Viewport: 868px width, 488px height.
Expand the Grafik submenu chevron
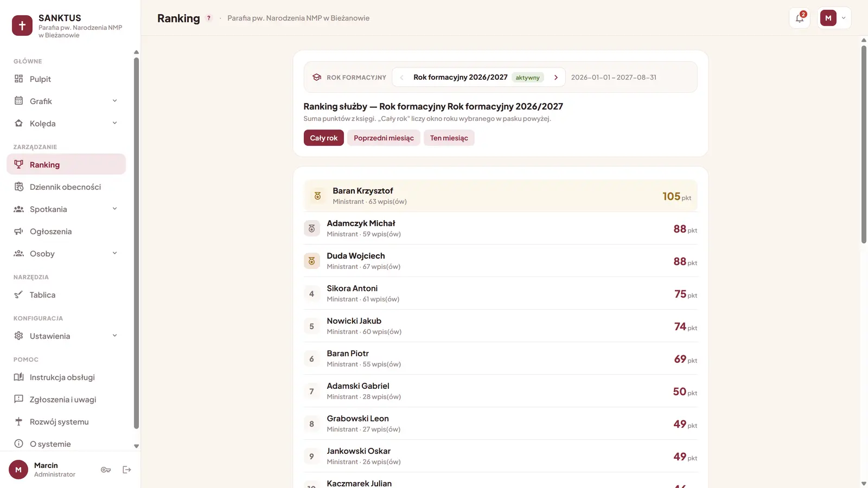[114, 101]
